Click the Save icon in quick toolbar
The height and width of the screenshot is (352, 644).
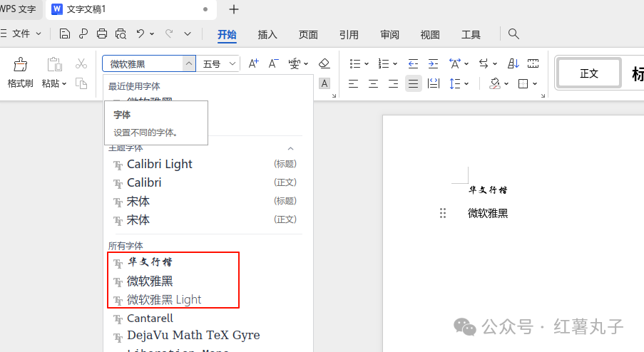coord(64,33)
